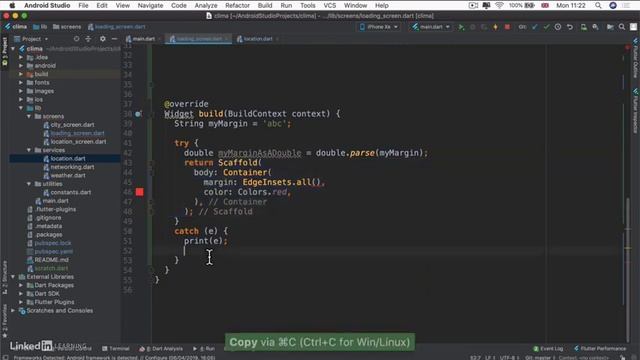
Task: Open Project panel settings gear
Action: coord(102,39)
